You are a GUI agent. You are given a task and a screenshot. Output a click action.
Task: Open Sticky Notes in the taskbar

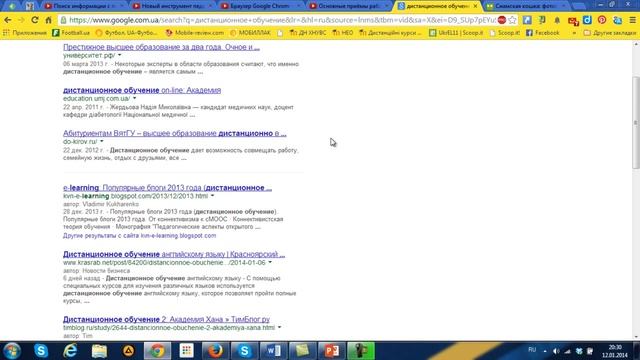click(x=302, y=351)
